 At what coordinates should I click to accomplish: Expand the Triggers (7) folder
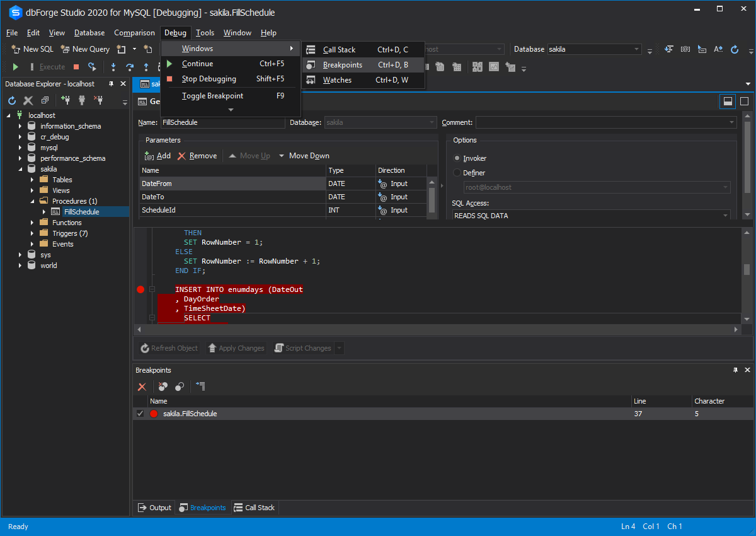(x=33, y=233)
